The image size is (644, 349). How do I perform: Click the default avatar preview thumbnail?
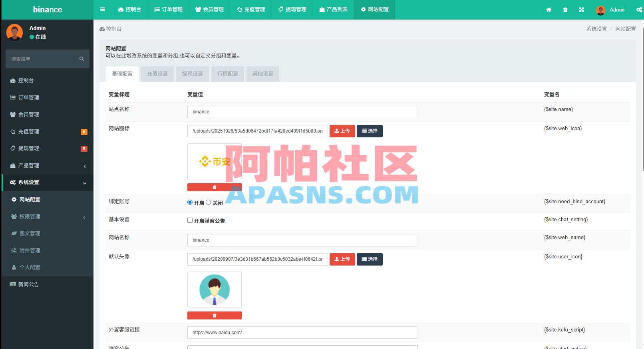[x=215, y=290]
